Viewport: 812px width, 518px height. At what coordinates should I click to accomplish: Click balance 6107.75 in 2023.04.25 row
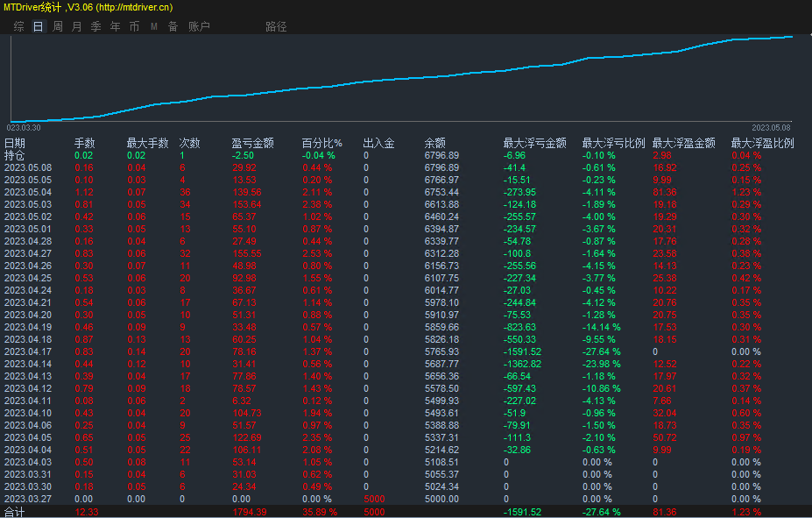click(x=441, y=278)
